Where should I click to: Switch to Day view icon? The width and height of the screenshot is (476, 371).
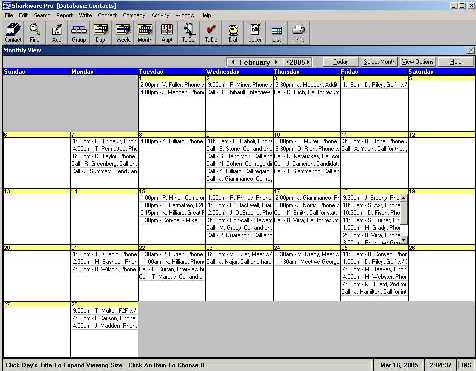pos(100,33)
